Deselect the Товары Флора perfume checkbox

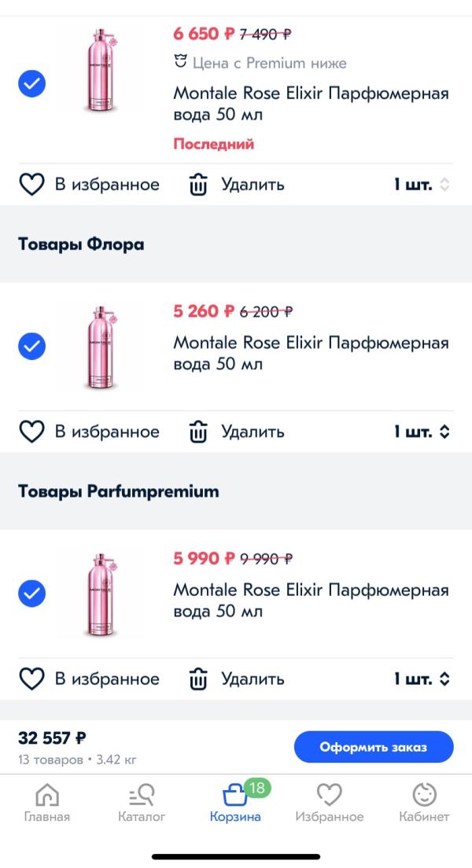(x=31, y=345)
